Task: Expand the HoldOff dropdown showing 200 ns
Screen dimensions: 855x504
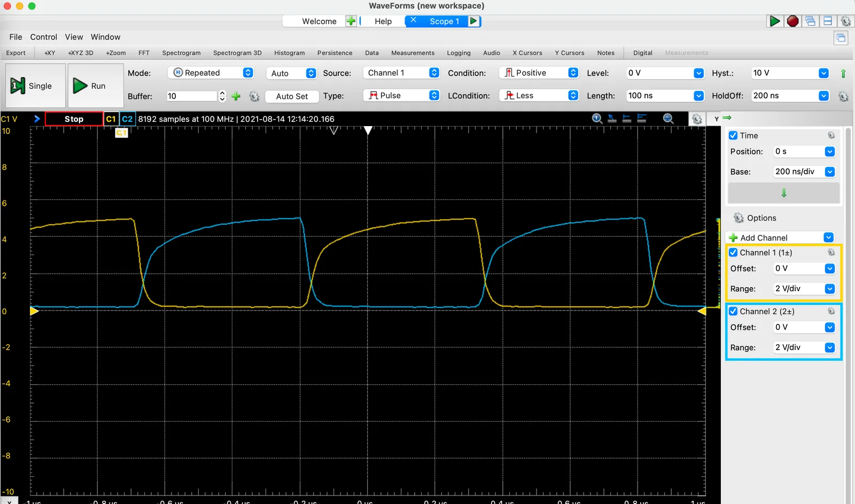Action: [823, 96]
